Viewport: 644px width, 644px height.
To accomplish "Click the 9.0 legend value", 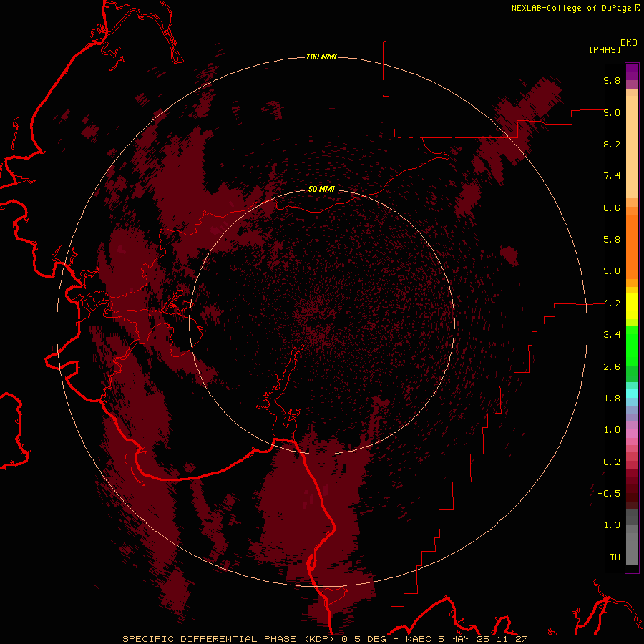I will pyautogui.click(x=612, y=112).
